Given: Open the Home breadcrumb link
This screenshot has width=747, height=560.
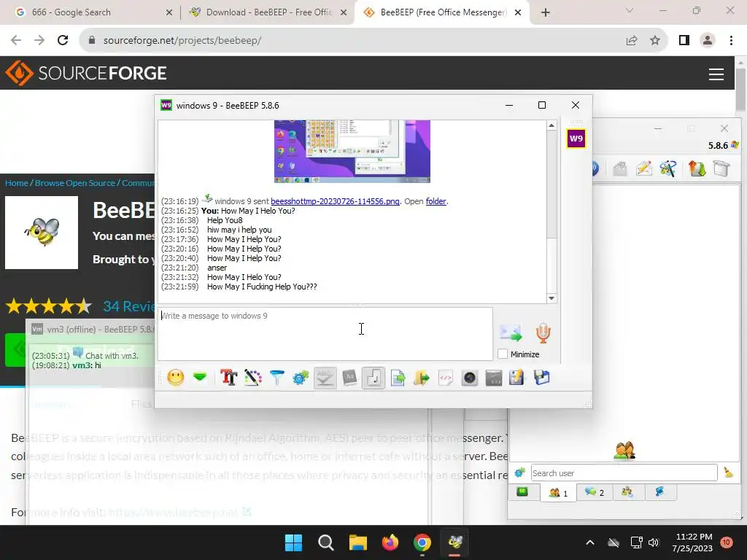Looking at the screenshot, I should (17, 183).
